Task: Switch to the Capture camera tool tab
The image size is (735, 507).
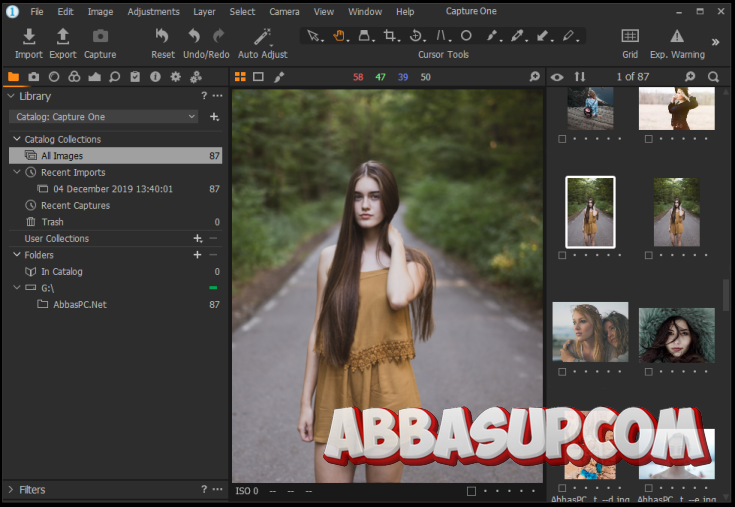Action: (34, 77)
